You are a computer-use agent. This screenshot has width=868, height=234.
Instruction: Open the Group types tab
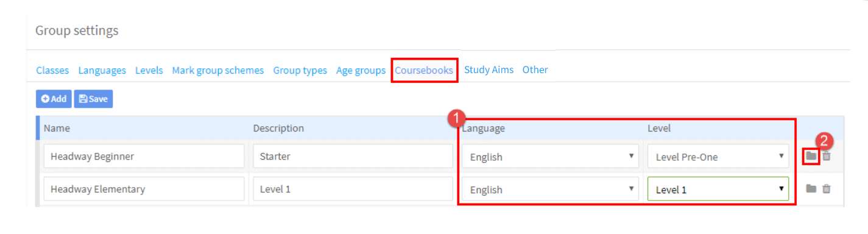tap(300, 70)
